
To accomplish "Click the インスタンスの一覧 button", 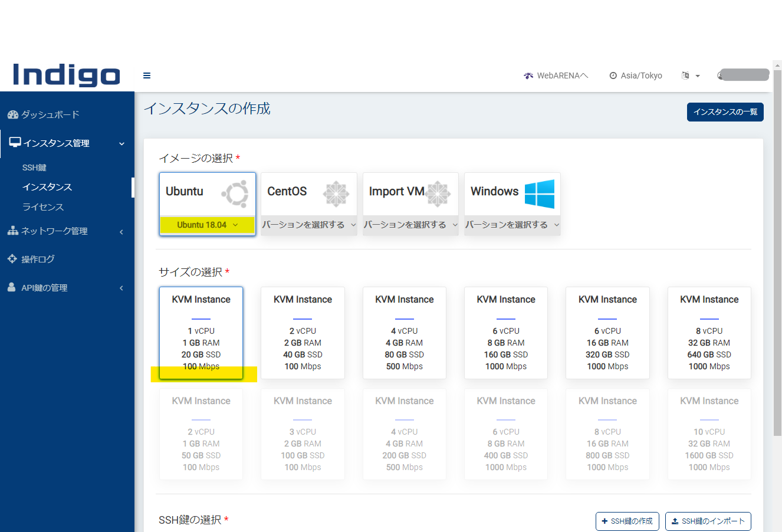I will [x=725, y=112].
